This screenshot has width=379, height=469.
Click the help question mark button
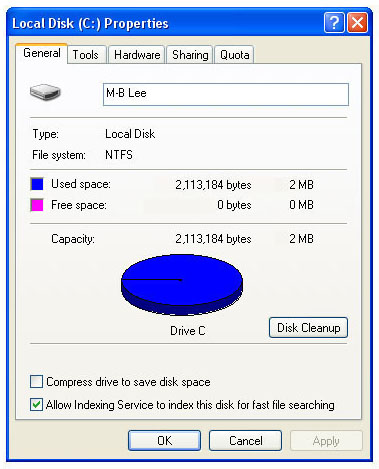[x=334, y=23]
